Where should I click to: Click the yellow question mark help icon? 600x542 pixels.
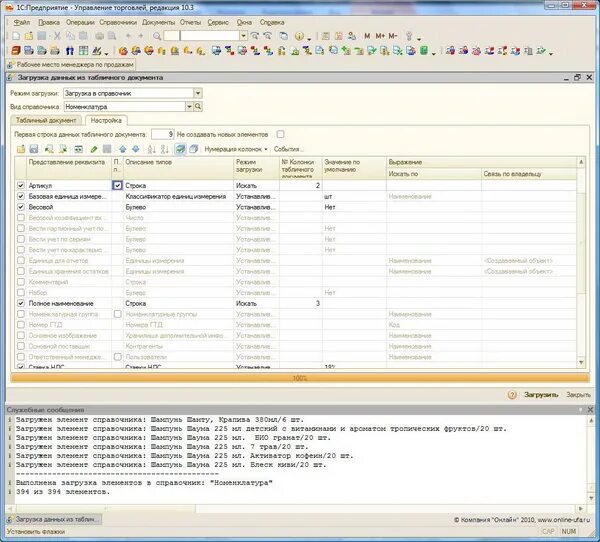(512, 395)
